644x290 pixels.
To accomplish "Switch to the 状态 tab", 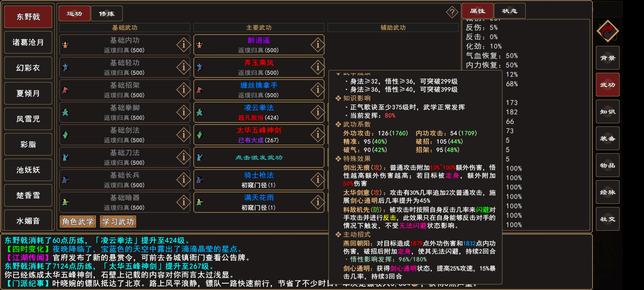I will [510, 11].
